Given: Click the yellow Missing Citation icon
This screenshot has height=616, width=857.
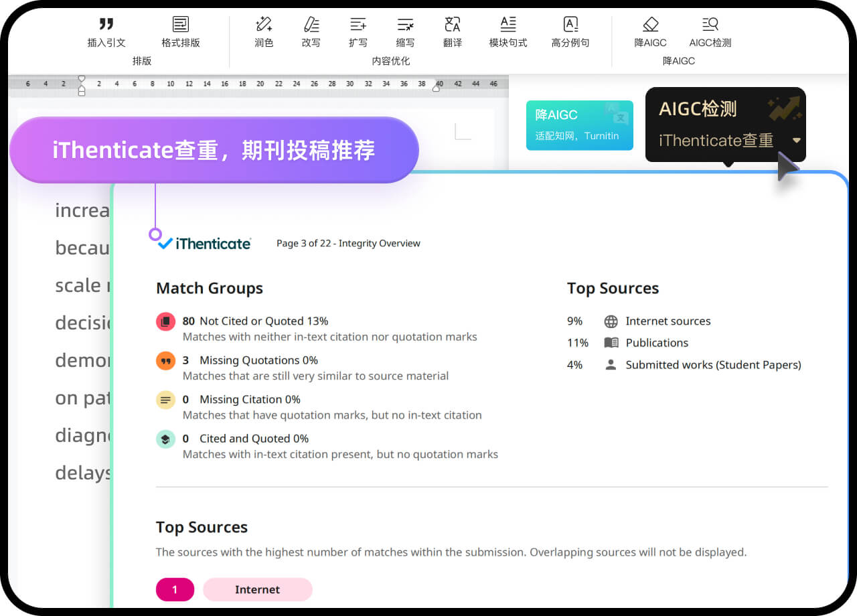Looking at the screenshot, I should pyautogui.click(x=165, y=400).
